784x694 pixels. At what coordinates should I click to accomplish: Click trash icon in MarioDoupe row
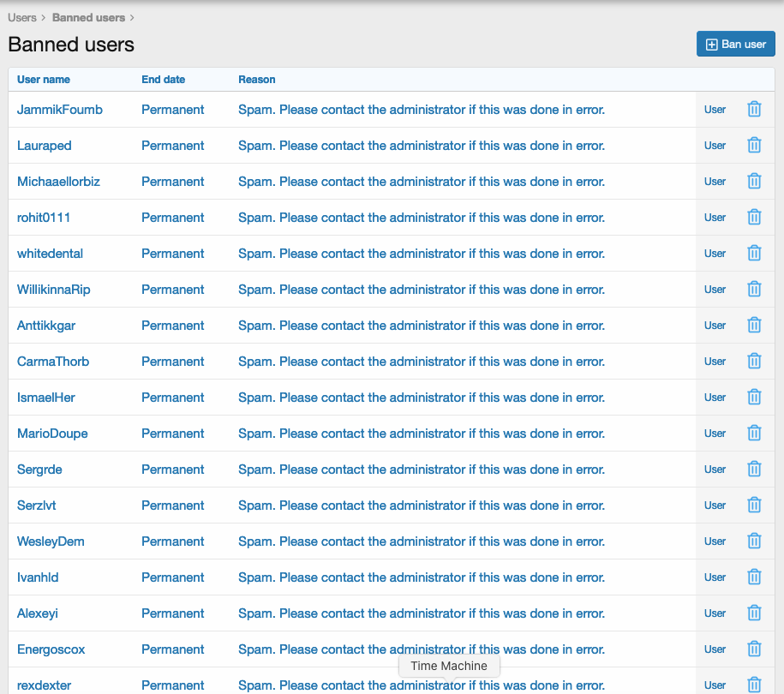point(754,434)
